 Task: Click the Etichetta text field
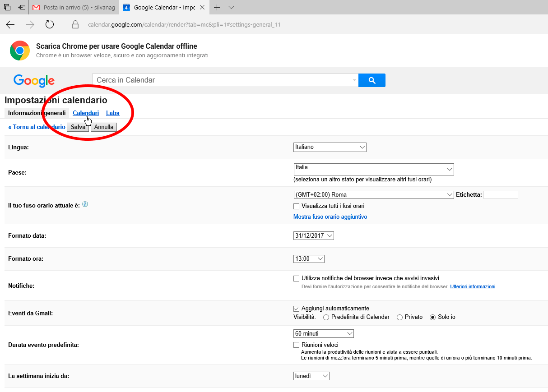click(501, 195)
